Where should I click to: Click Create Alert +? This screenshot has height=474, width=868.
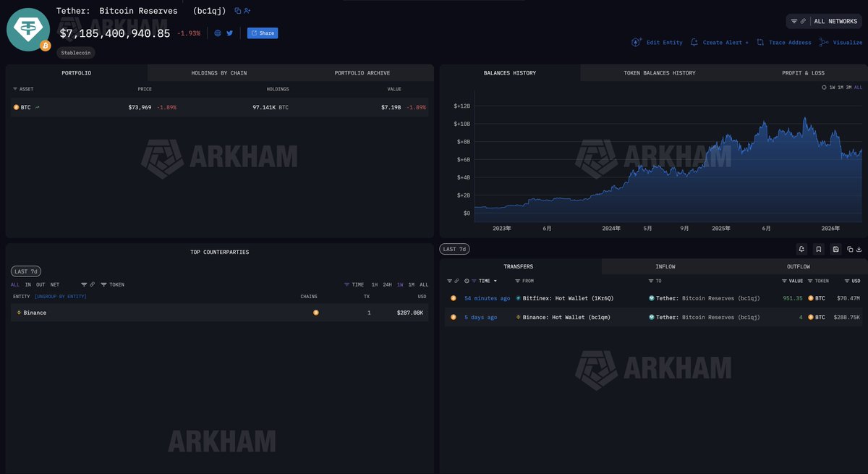(x=720, y=43)
